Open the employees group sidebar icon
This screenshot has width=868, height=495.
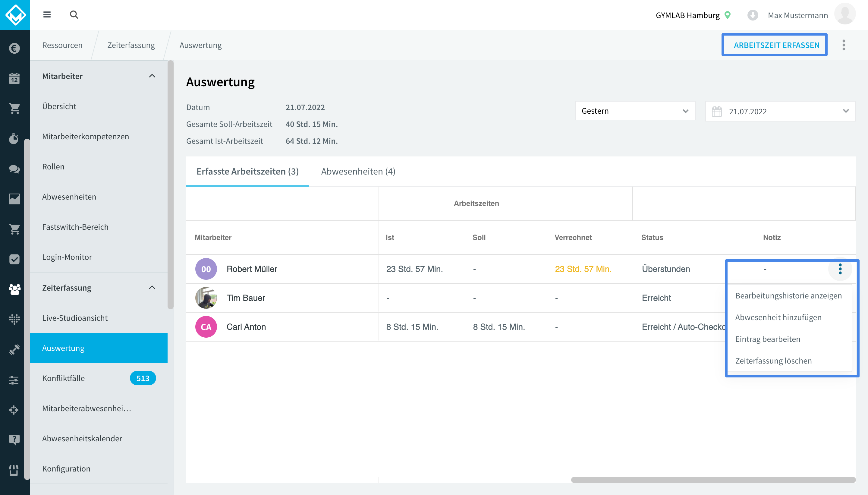tap(14, 289)
